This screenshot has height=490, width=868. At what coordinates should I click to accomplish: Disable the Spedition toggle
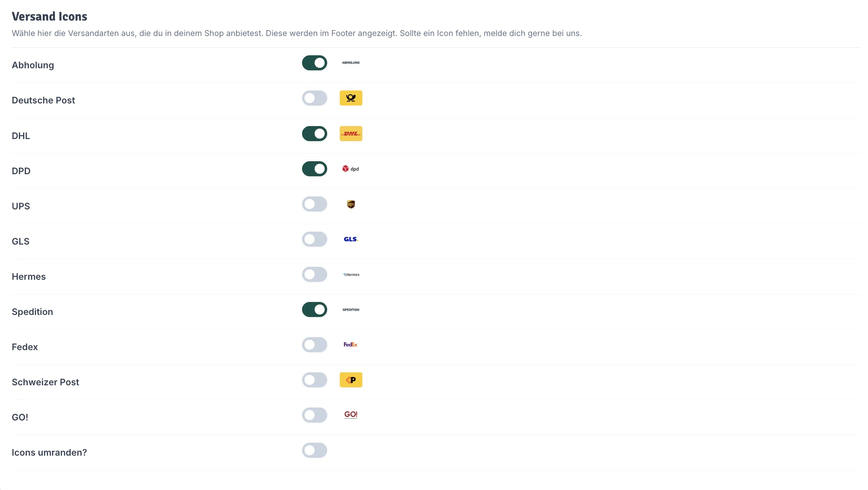point(314,309)
